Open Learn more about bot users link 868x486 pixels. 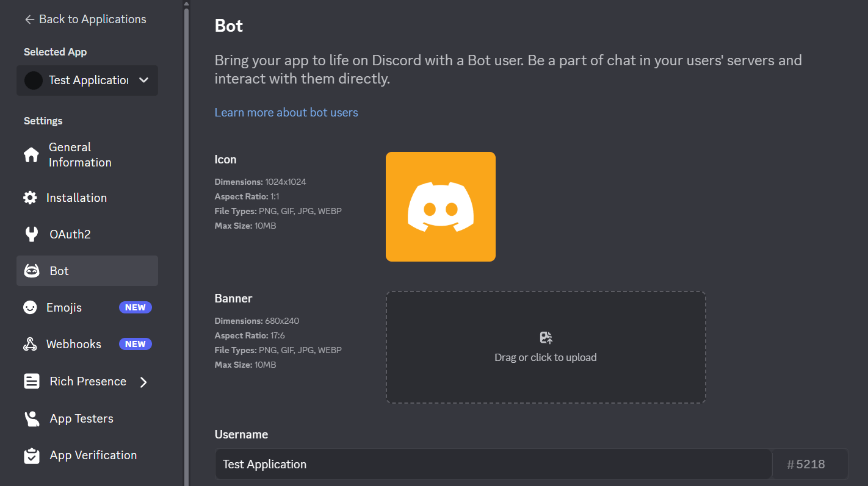[x=286, y=113]
